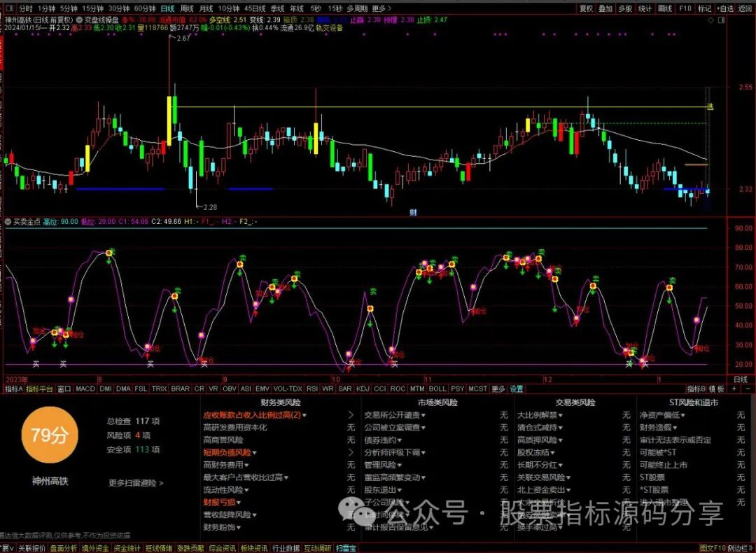Click the 统计 statistics button
This screenshot has height=553, width=756.
(x=645, y=8)
